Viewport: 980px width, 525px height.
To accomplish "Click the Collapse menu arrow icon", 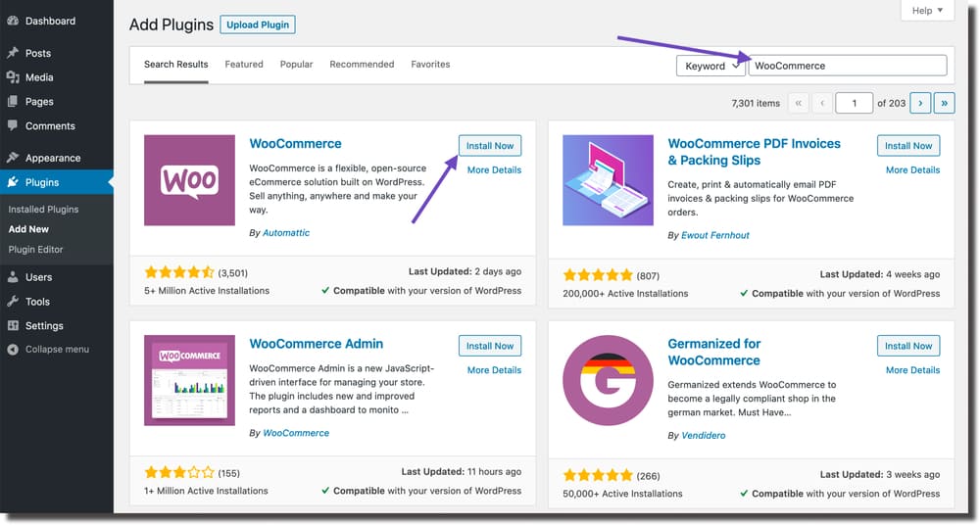I will click(13, 350).
